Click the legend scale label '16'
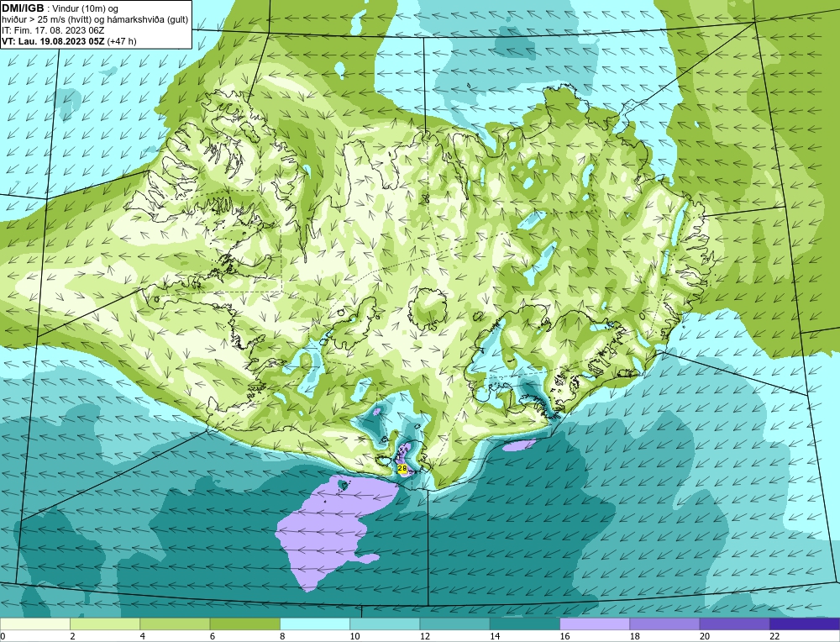This screenshot has width=840, height=642. tap(565, 636)
